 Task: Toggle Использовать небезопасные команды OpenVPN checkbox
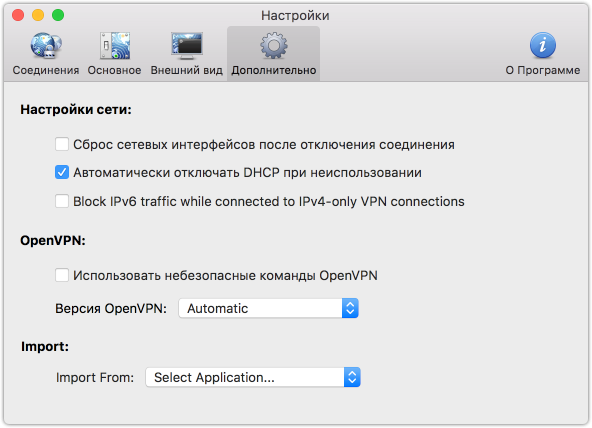[x=62, y=275]
